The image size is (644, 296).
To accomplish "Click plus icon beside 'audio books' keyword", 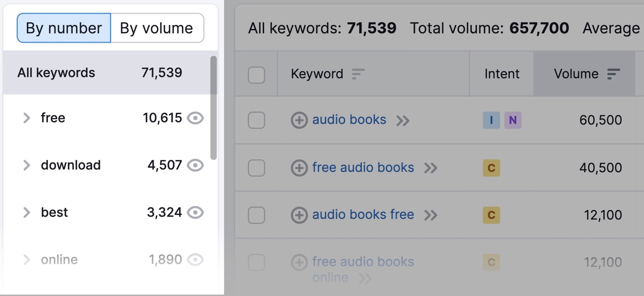I will pos(299,120).
